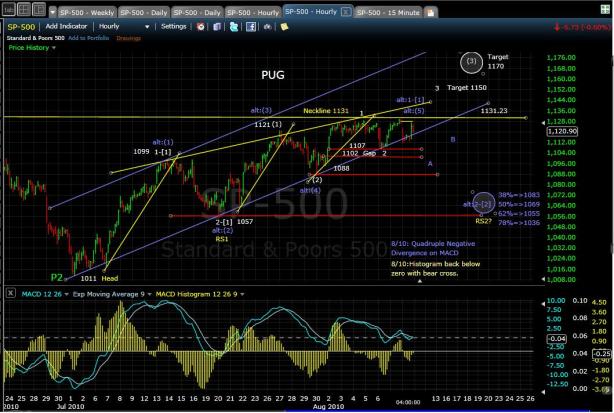
Task: Share the chart on Twitter
Action: click(x=234, y=27)
